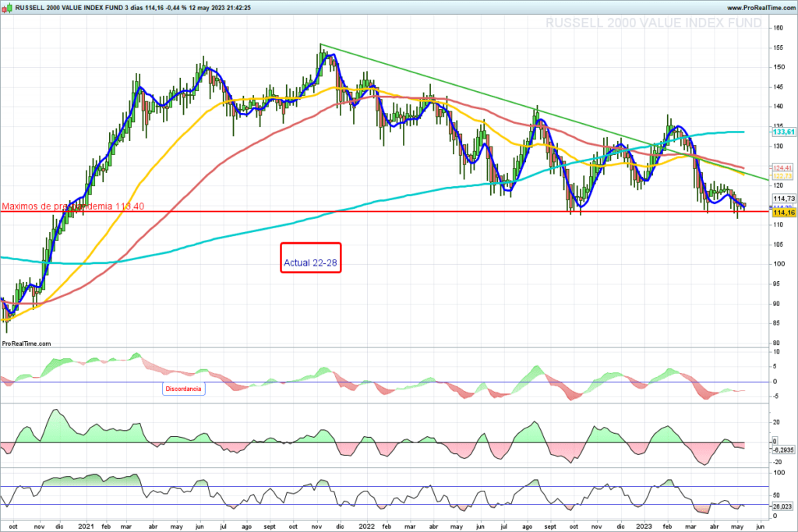Image resolution: width=798 pixels, height=532 pixels.
Task: Click the 150 level on the price axis
Action: (779, 67)
